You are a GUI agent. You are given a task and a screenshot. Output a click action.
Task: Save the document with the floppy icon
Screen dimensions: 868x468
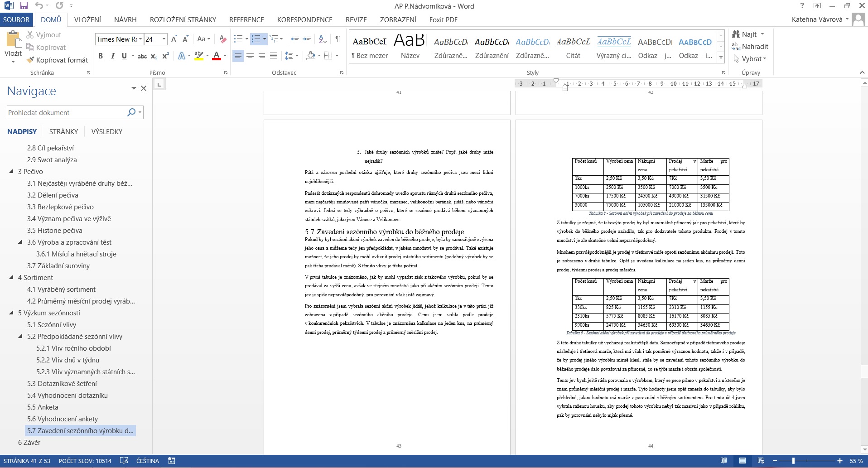click(x=24, y=6)
